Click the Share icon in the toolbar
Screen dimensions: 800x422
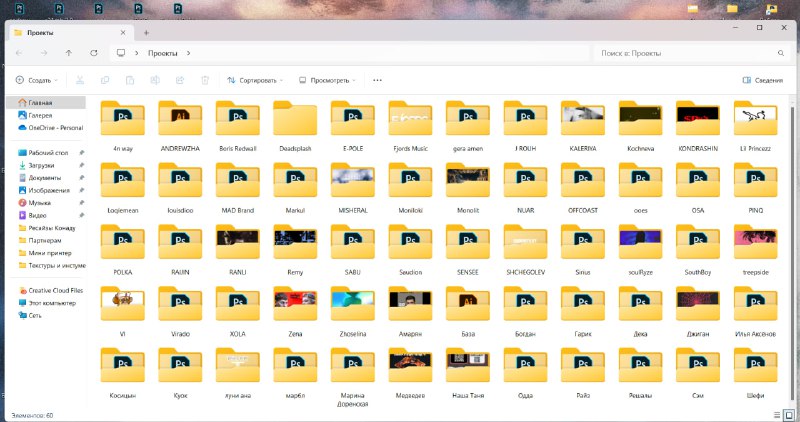point(180,80)
